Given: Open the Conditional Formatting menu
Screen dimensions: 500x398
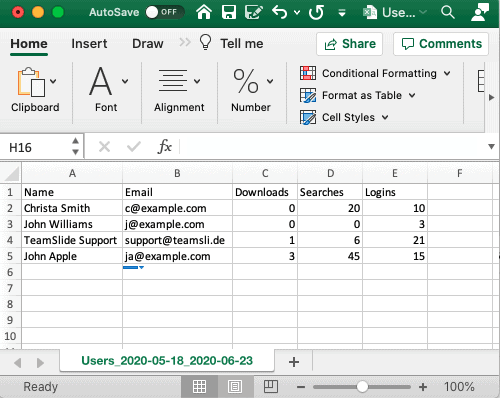Looking at the screenshot, I should point(375,73).
